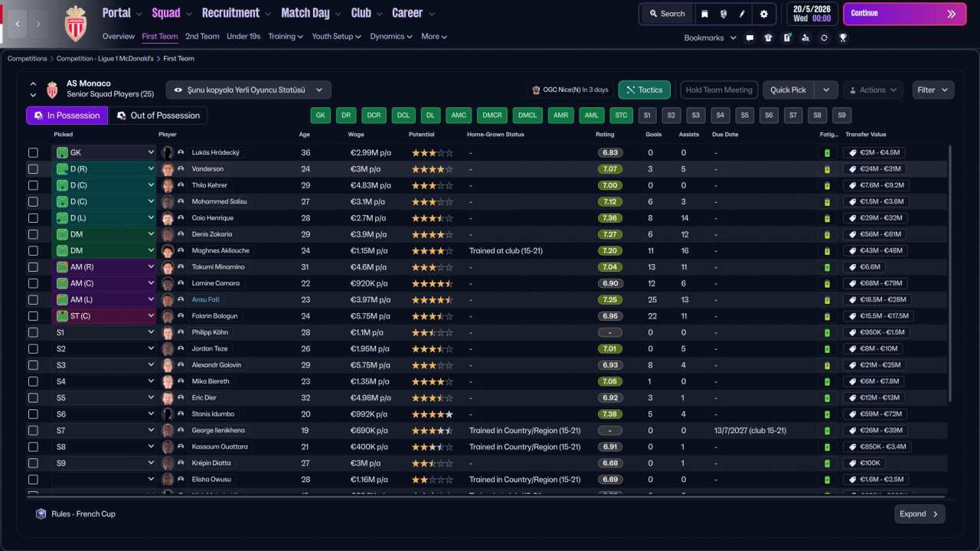Screen dimensions: 980x551
Task: Tick the checkbox for Folarin Balogun
Action: pos(33,316)
